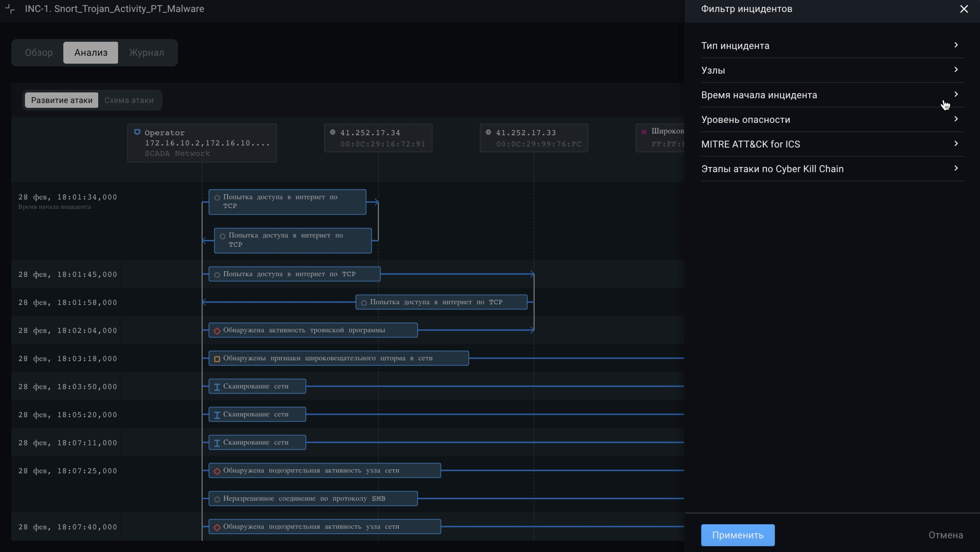Switch to Журнал tab

tap(147, 52)
